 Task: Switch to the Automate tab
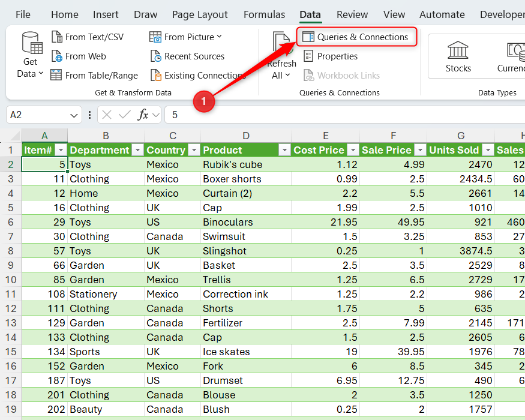point(442,14)
